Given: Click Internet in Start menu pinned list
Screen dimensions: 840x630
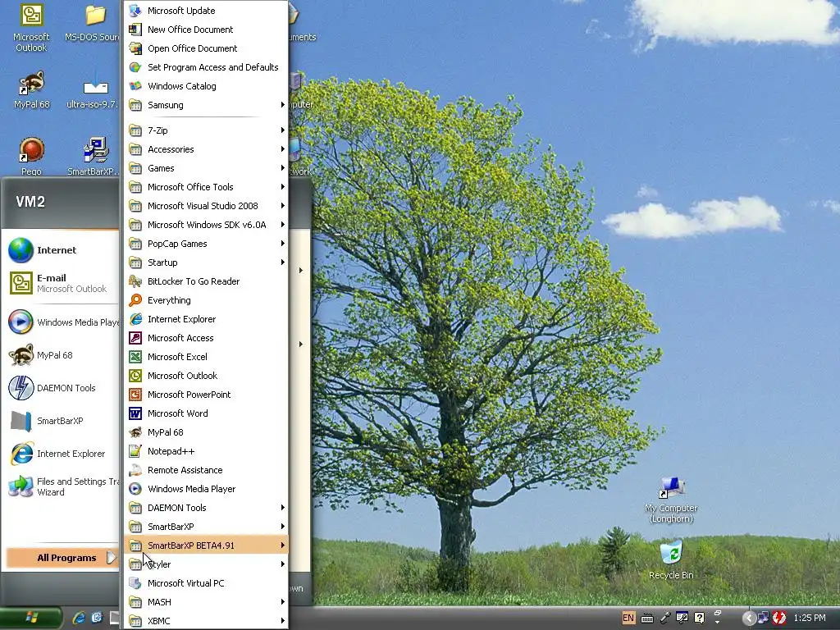Looking at the screenshot, I should [62, 250].
